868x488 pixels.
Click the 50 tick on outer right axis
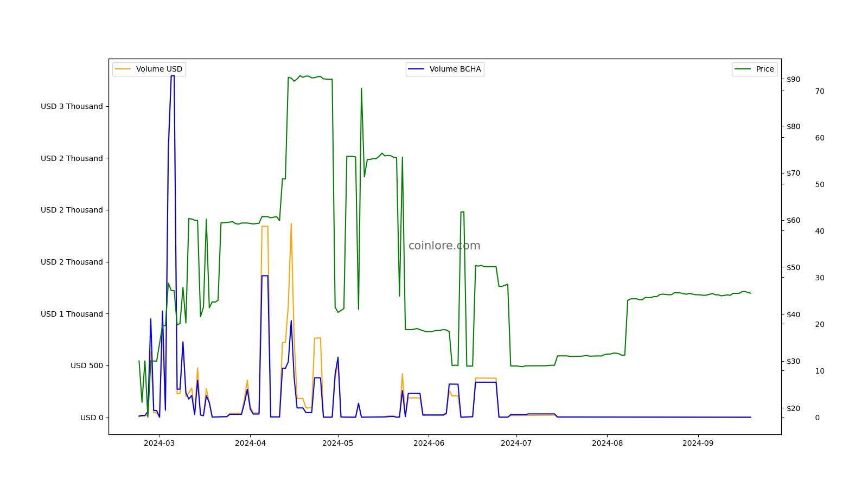point(820,184)
